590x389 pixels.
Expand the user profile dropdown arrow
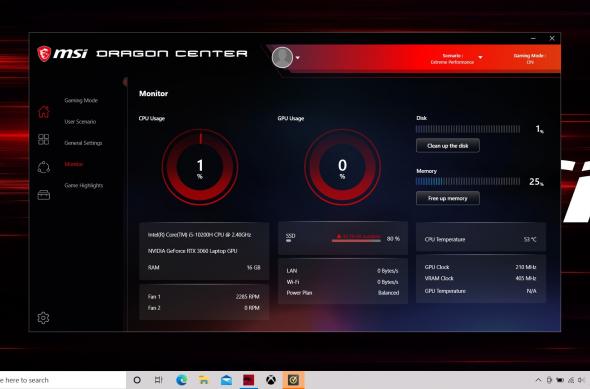298,58
